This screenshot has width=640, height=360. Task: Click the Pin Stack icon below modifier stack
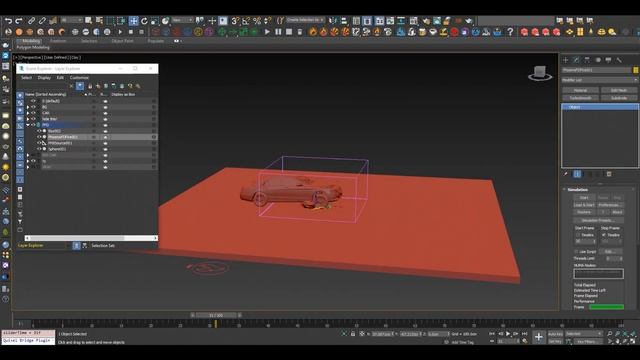point(566,174)
